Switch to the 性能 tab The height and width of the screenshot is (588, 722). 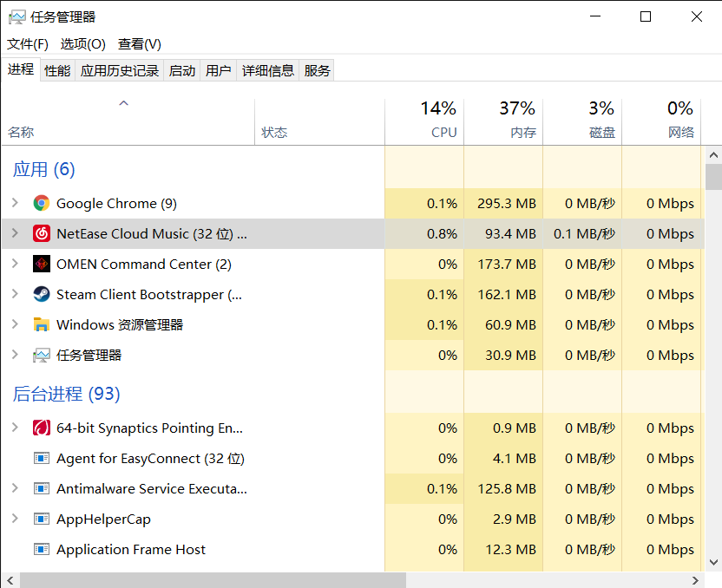point(57,71)
